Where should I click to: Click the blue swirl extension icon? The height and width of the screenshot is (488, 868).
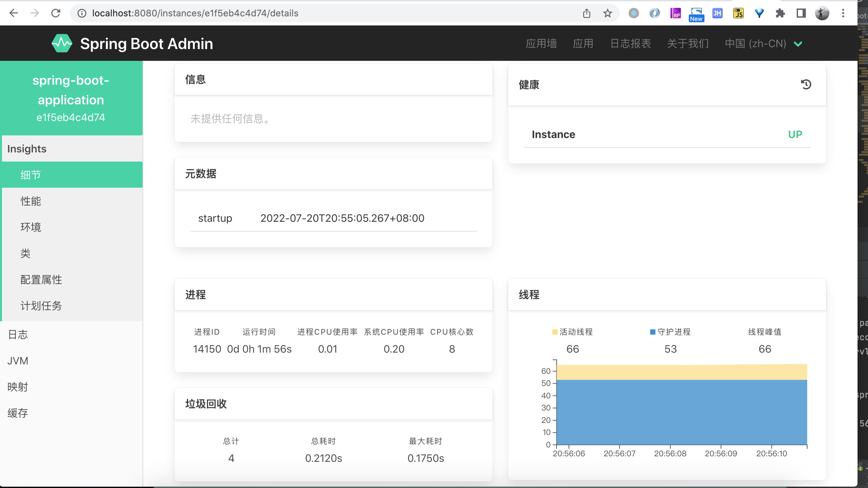tap(654, 13)
